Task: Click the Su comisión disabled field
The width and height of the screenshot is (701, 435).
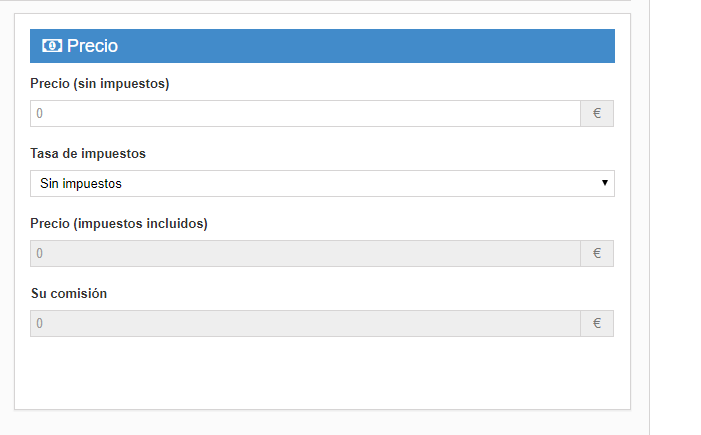Action: (305, 324)
